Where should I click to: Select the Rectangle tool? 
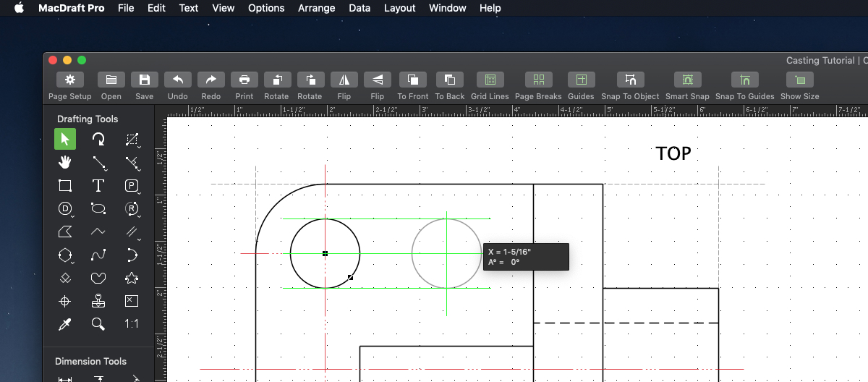65,186
